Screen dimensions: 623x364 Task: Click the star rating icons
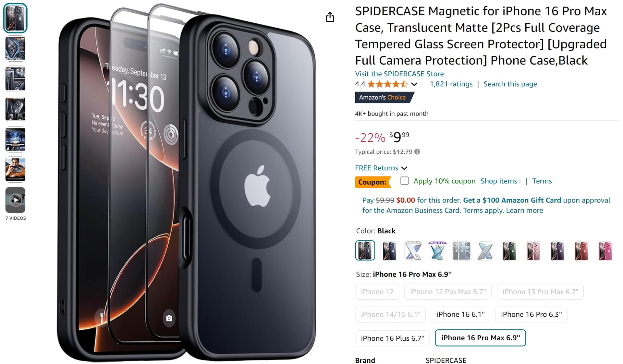coord(387,84)
